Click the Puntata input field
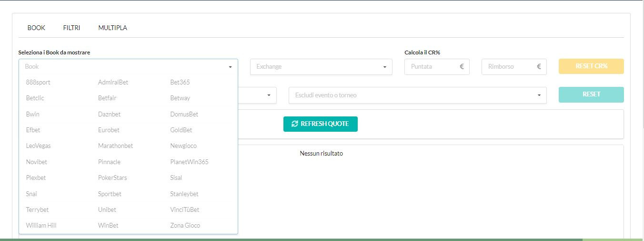 pyautogui.click(x=437, y=67)
